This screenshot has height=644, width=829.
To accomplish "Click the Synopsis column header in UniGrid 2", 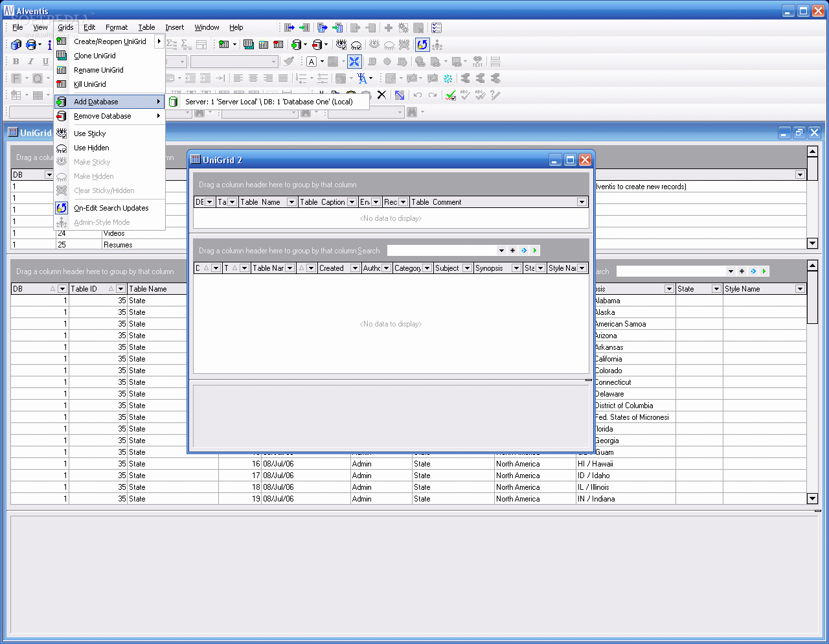I will coord(497,268).
